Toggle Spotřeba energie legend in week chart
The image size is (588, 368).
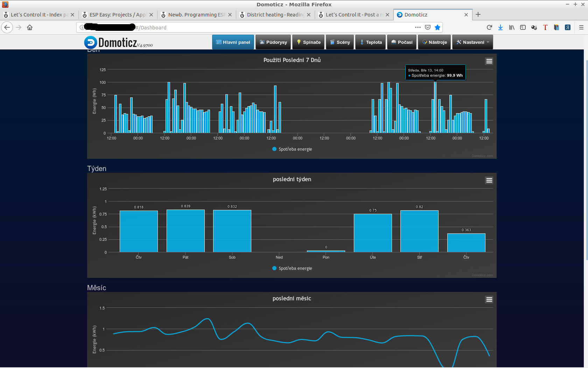point(292,268)
